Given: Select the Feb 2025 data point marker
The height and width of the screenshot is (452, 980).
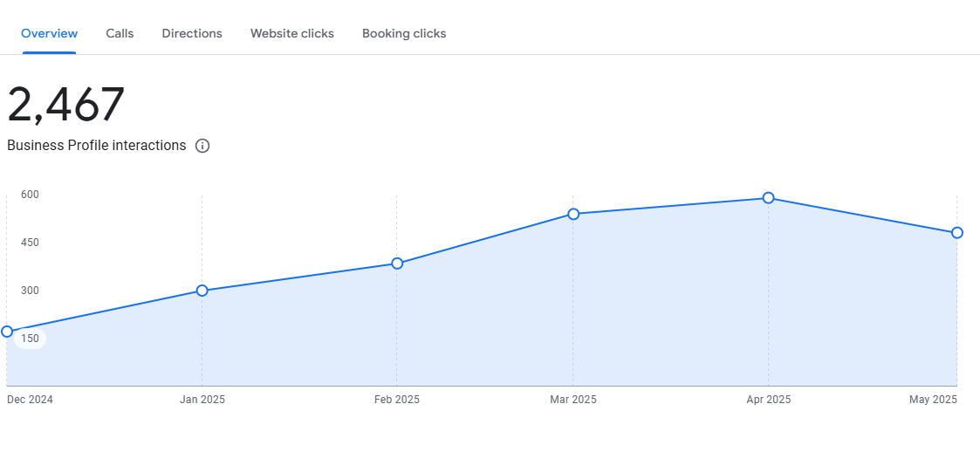Looking at the screenshot, I should pyautogui.click(x=397, y=264).
